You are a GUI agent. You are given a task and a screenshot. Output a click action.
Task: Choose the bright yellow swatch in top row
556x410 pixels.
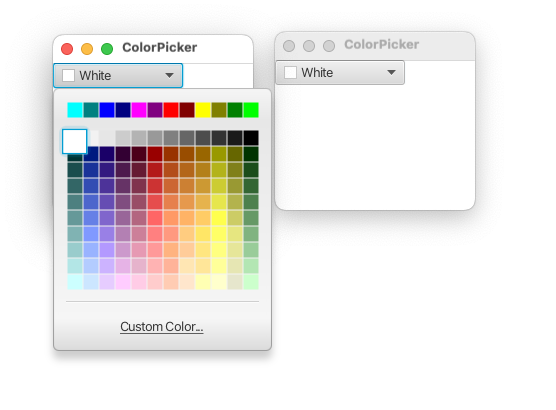click(203, 110)
